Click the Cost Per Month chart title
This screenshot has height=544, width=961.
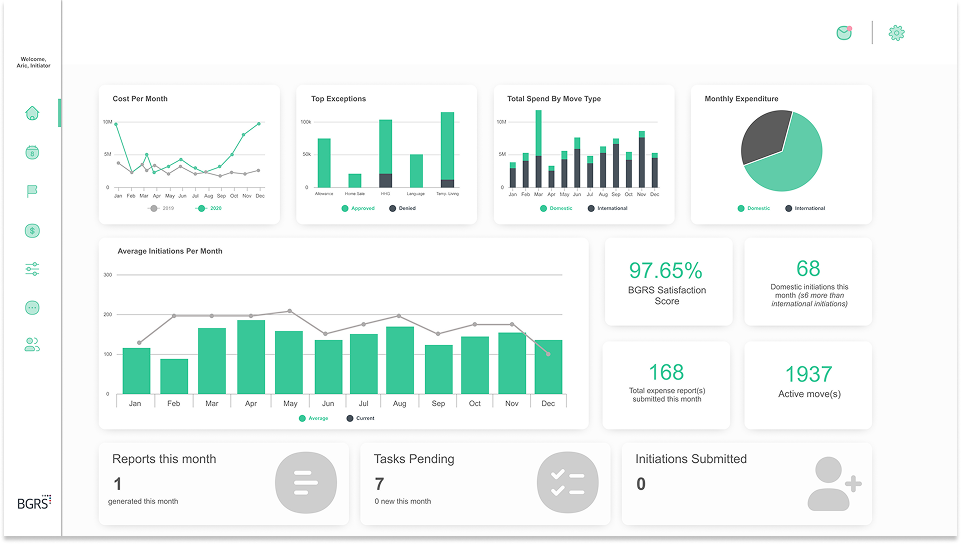(140, 99)
